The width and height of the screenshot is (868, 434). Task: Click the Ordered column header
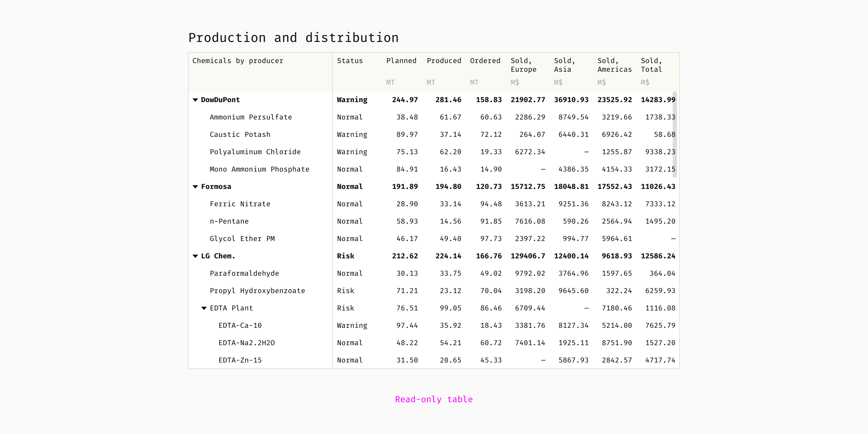pyautogui.click(x=485, y=61)
